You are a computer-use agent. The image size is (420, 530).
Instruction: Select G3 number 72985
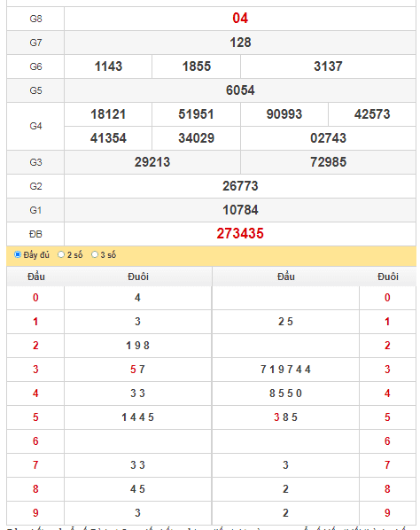328,162
